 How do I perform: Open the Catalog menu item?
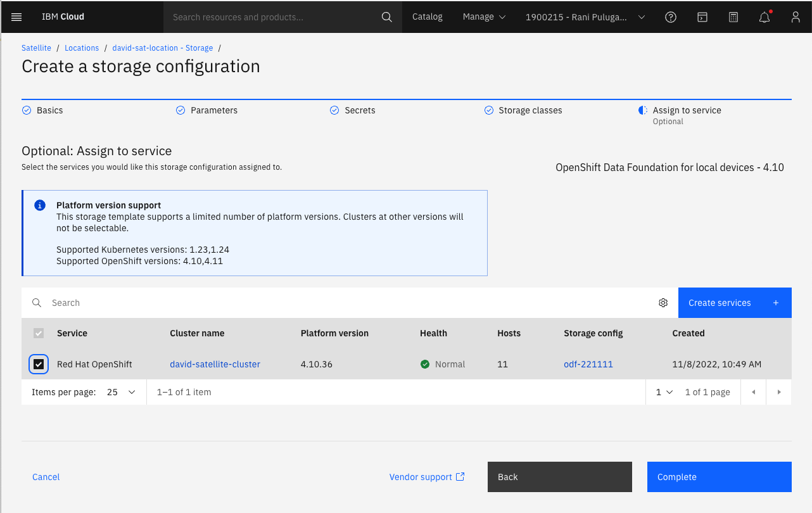pyautogui.click(x=428, y=17)
